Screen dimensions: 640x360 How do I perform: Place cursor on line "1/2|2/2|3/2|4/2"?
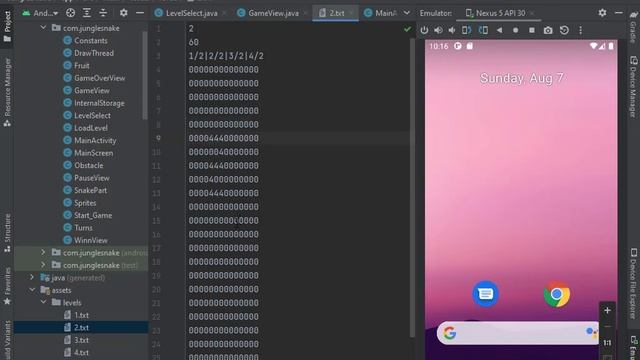click(226, 56)
